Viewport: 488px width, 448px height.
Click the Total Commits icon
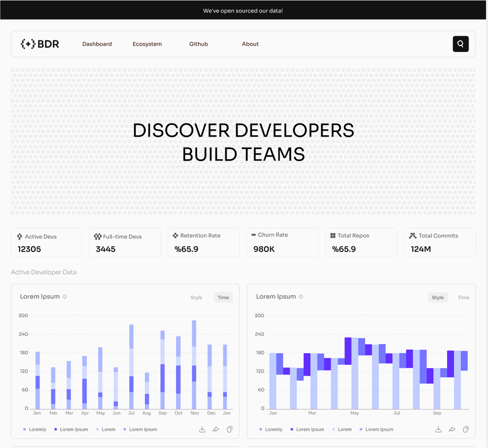click(412, 236)
